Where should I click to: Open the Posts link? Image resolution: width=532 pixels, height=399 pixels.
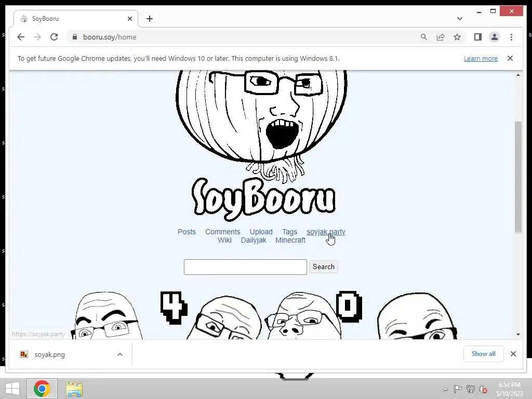(187, 232)
